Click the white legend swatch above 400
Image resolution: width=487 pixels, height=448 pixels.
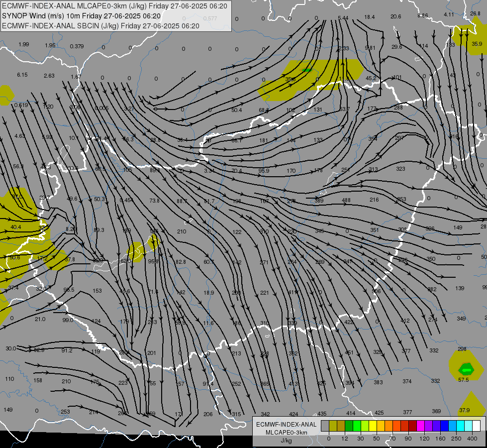476,426
